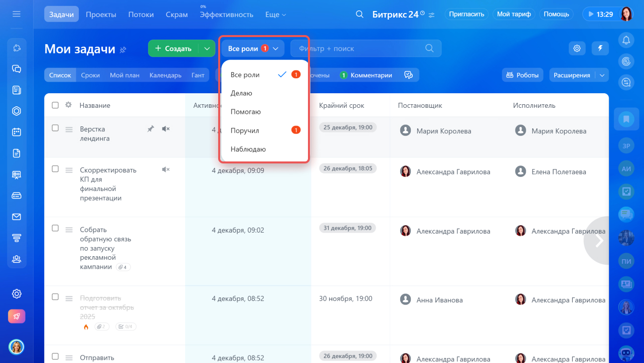
Task: Open the hamburger menu icon
Action: click(17, 14)
